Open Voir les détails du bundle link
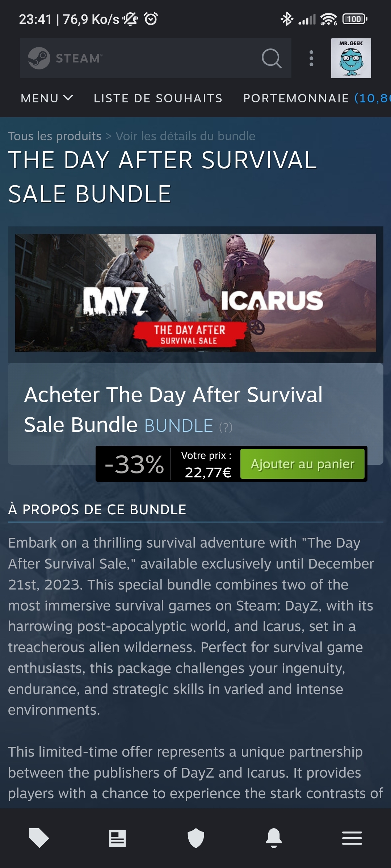Screen dimensions: 391x868 coord(185,136)
